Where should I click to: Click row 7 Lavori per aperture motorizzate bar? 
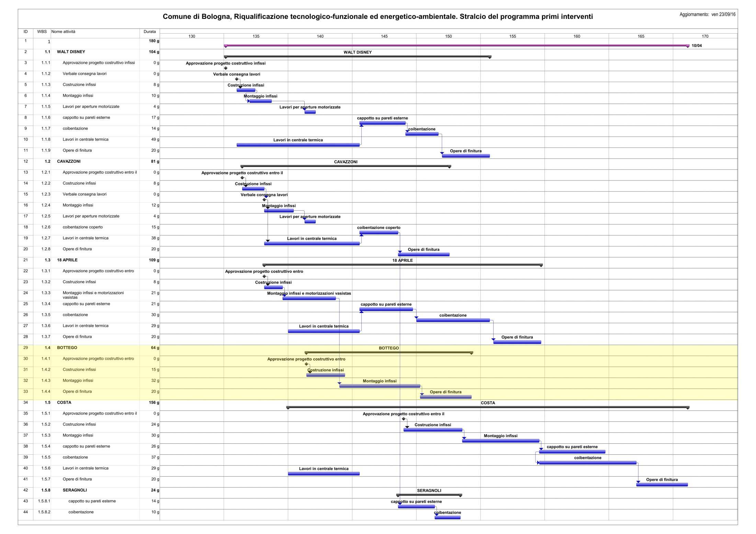[310, 112]
